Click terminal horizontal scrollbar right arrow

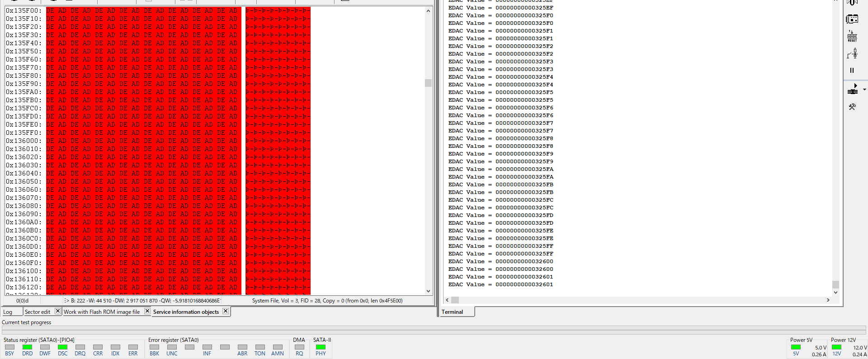[828, 300]
